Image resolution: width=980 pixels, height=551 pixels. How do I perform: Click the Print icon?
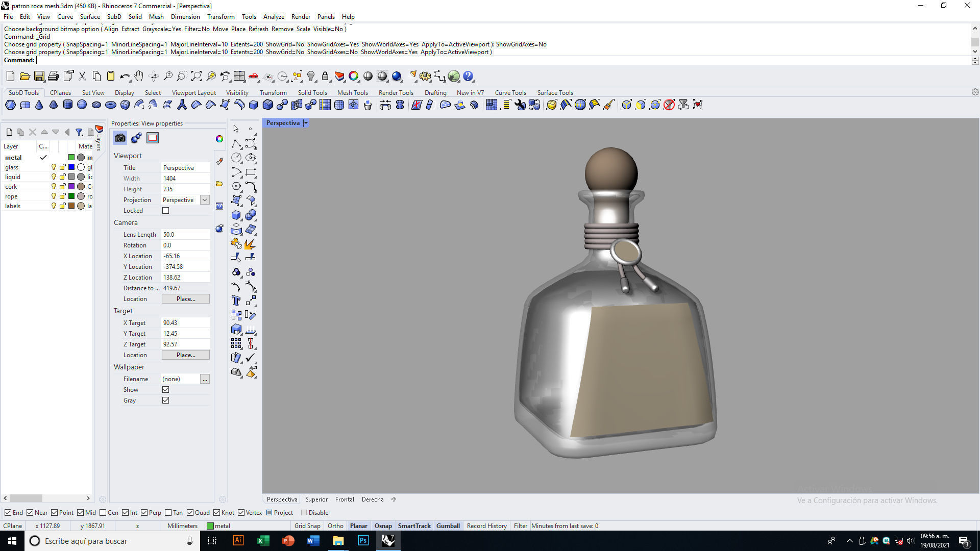[53, 77]
